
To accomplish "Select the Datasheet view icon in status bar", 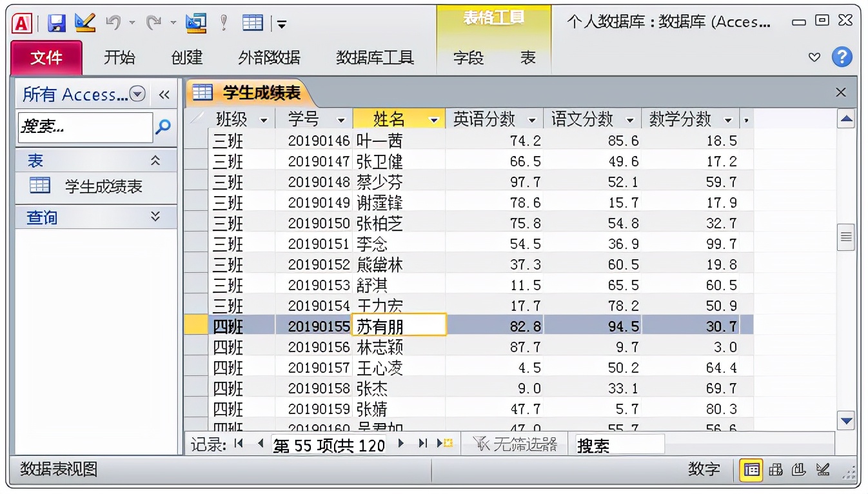I will [751, 471].
